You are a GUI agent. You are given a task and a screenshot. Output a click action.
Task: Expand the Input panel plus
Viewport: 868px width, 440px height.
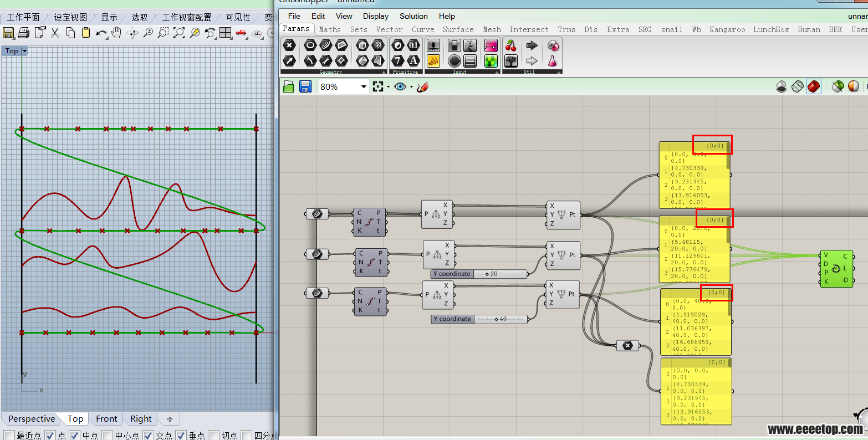497,72
